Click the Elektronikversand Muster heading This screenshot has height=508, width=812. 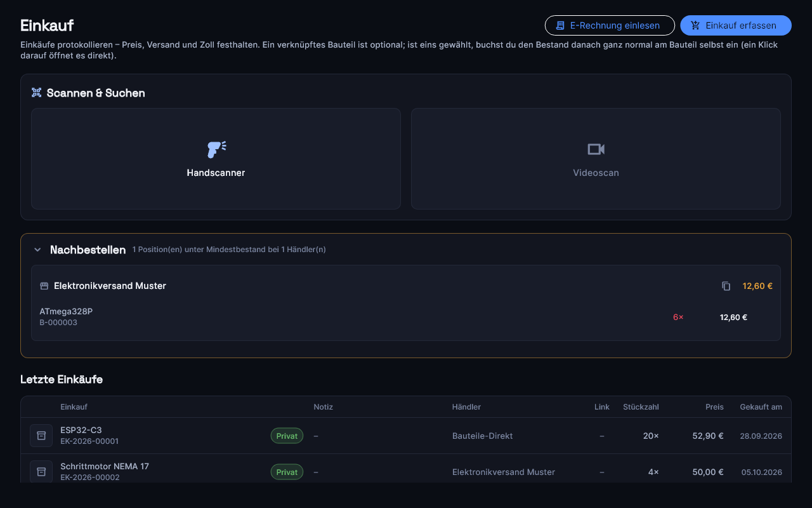pyautogui.click(x=110, y=286)
